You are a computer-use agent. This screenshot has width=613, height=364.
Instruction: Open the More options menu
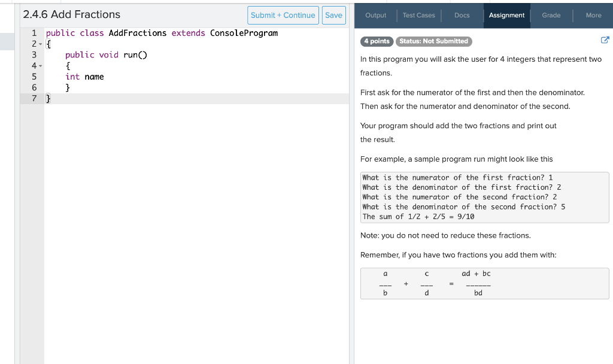pyautogui.click(x=593, y=15)
